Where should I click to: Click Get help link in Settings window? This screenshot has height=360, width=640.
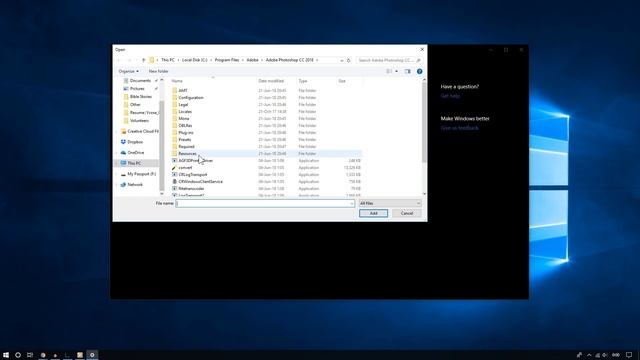point(450,96)
